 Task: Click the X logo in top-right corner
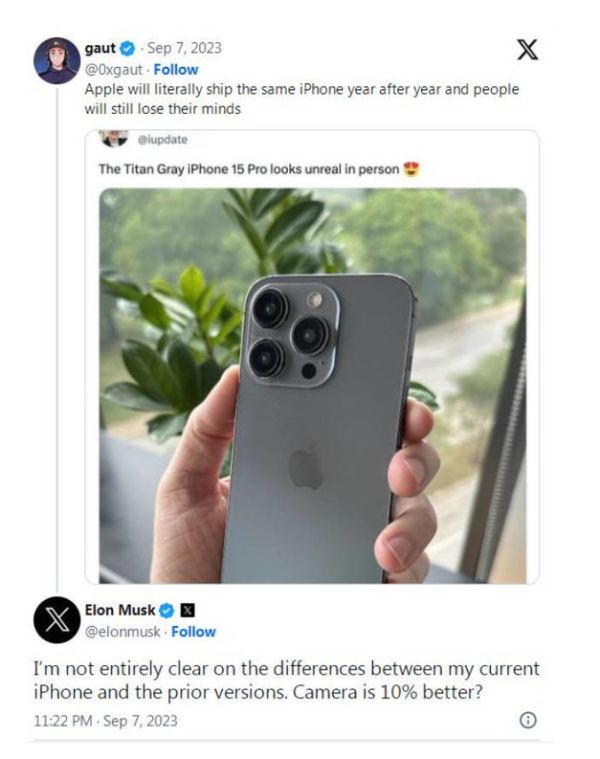(525, 50)
